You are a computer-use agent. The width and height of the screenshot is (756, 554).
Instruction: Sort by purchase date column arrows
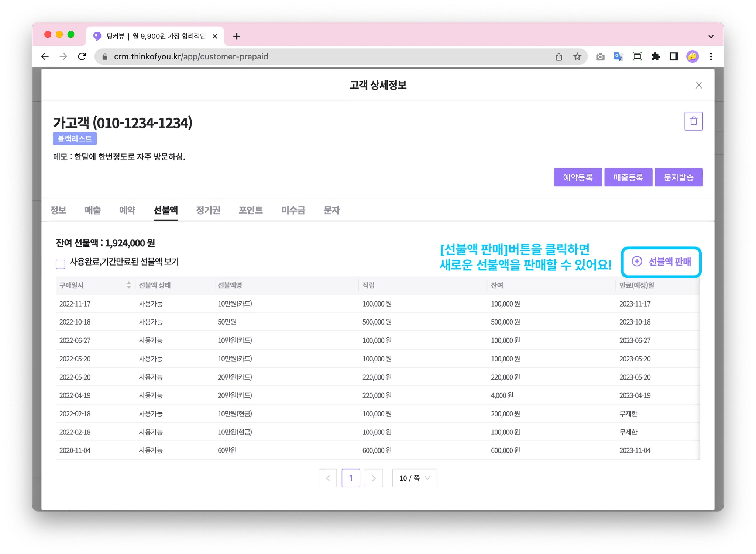[x=128, y=285]
